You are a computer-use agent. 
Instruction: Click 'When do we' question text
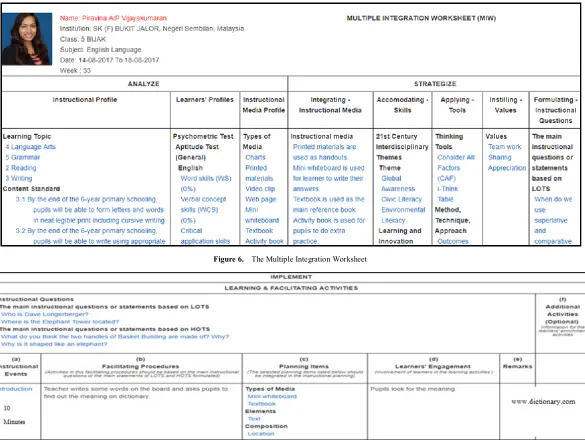tap(553, 199)
